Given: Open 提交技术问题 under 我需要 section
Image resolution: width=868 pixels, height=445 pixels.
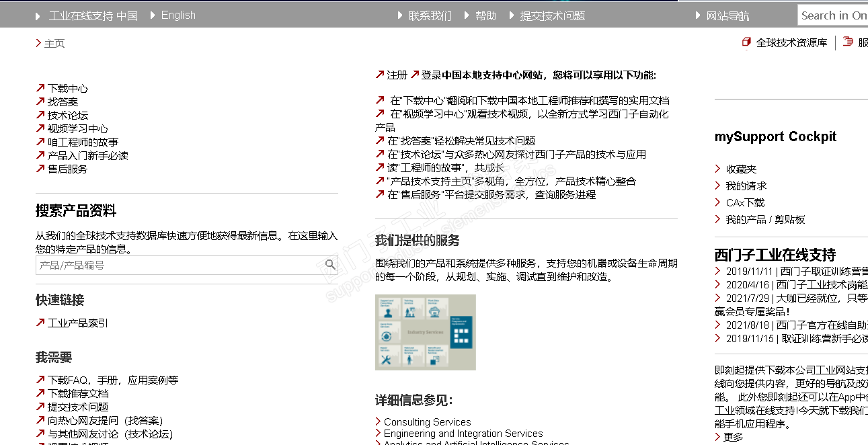Looking at the screenshot, I should point(77,407).
